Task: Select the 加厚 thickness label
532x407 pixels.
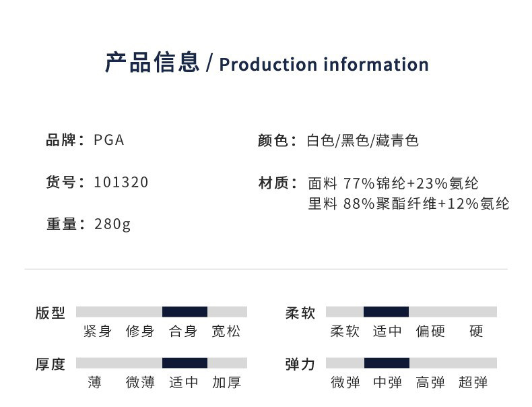Action: pos(226,383)
